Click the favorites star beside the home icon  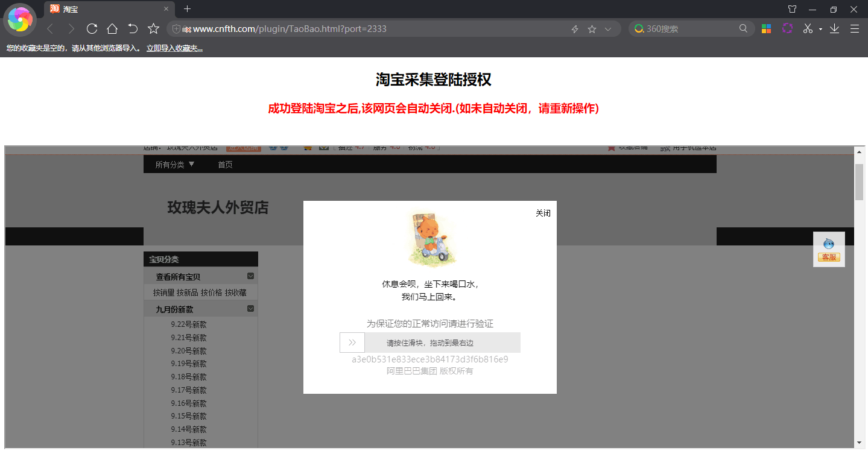pos(153,28)
